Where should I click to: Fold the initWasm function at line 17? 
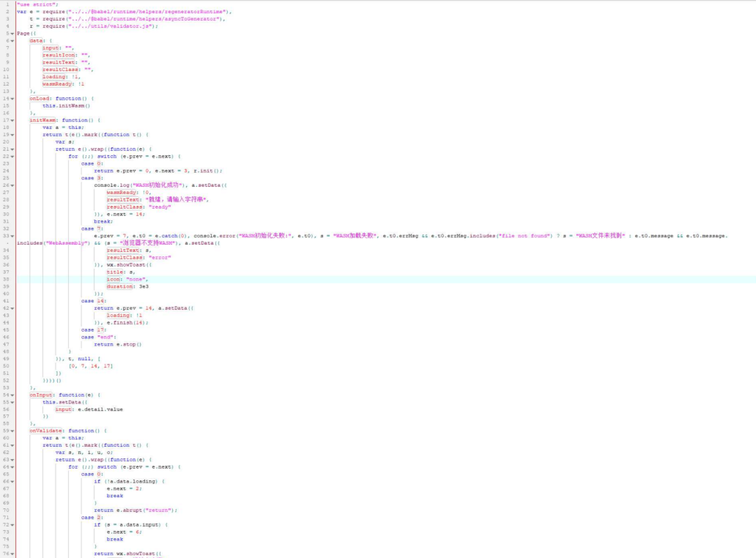point(12,120)
